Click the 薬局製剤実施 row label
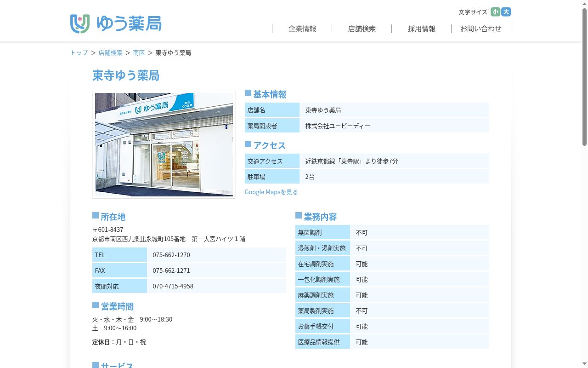Screen dimensions: 588x368 tap(322, 310)
